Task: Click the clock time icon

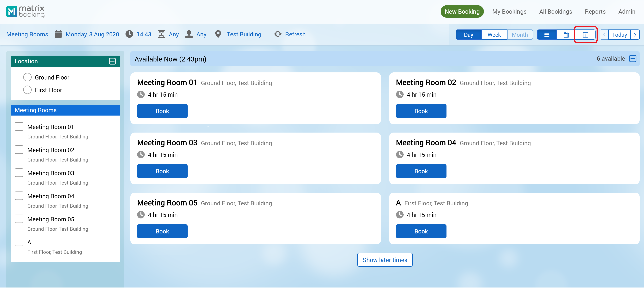Action: [129, 34]
